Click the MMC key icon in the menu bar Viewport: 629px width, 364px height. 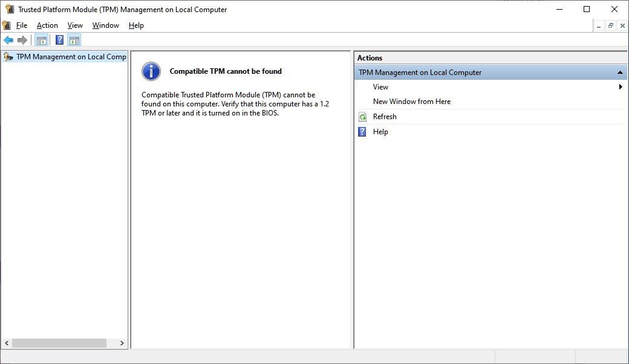6,25
